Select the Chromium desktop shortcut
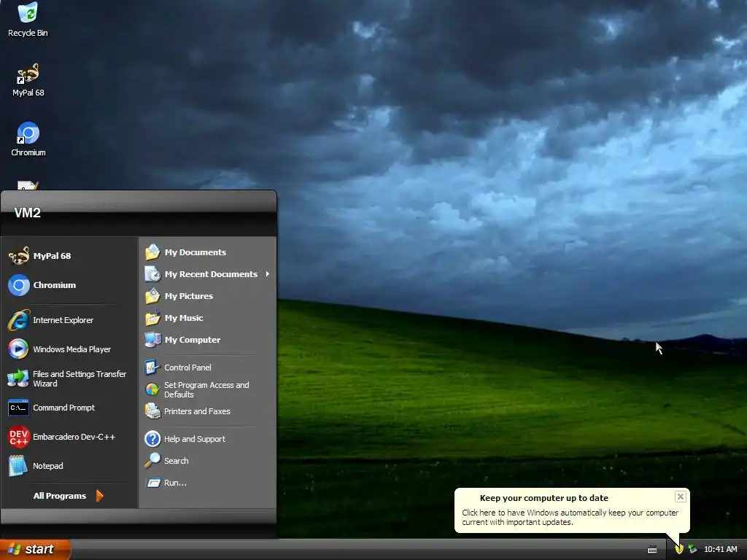Viewport: 747px width, 560px height. click(x=28, y=139)
